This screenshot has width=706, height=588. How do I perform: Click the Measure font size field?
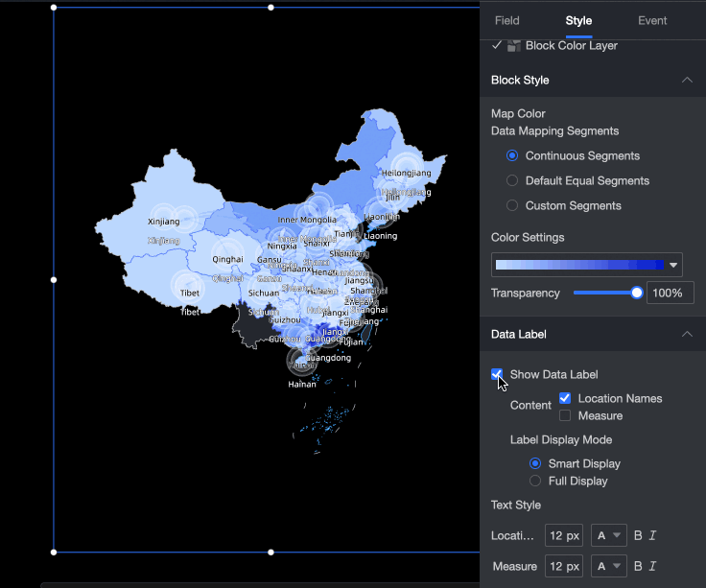click(564, 566)
